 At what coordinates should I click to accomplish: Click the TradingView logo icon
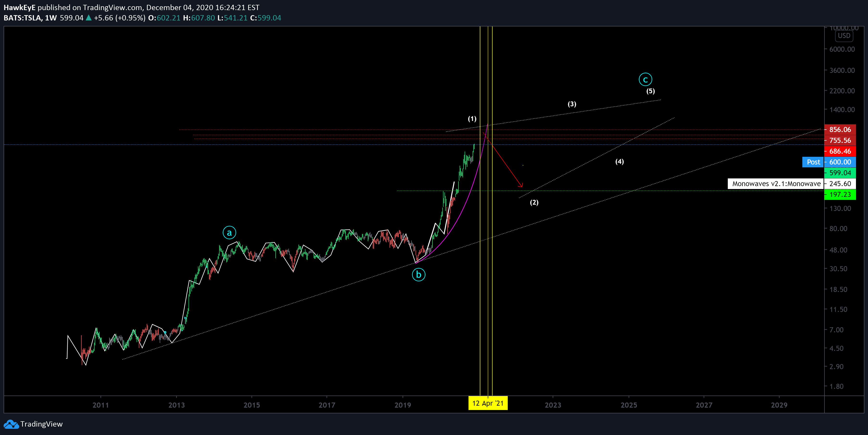point(11,424)
